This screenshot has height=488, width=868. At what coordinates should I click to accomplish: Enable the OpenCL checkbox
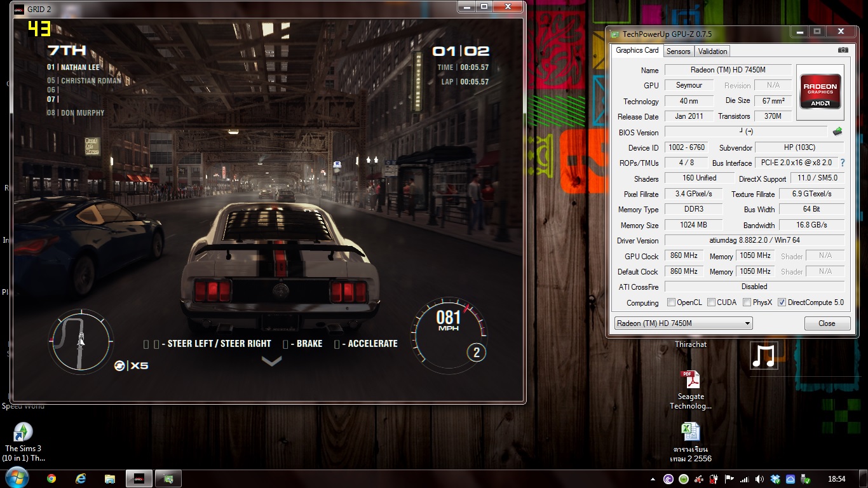pyautogui.click(x=671, y=302)
